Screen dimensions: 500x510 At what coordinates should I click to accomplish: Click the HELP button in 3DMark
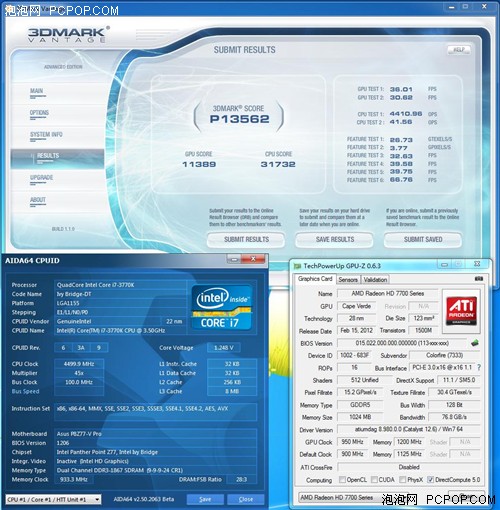click(459, 50)
